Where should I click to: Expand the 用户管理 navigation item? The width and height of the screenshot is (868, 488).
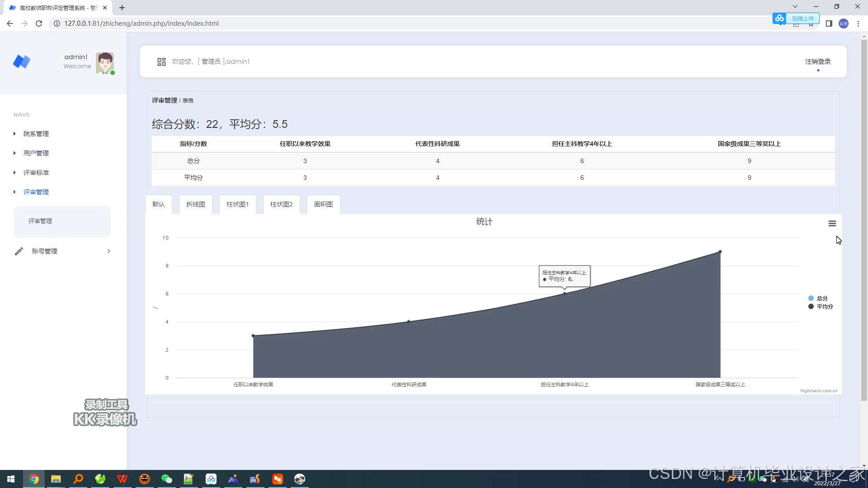36,153
